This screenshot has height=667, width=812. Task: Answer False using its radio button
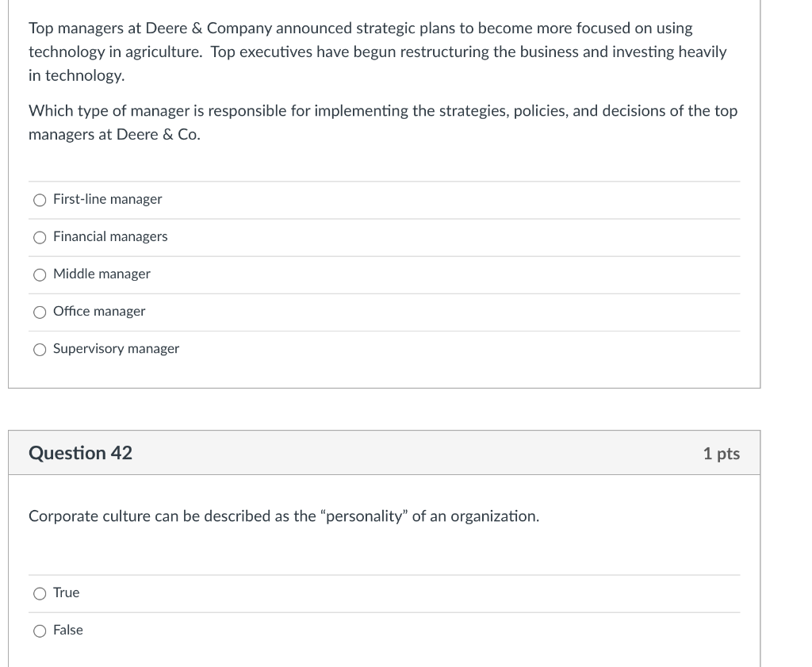pos(40,631)
